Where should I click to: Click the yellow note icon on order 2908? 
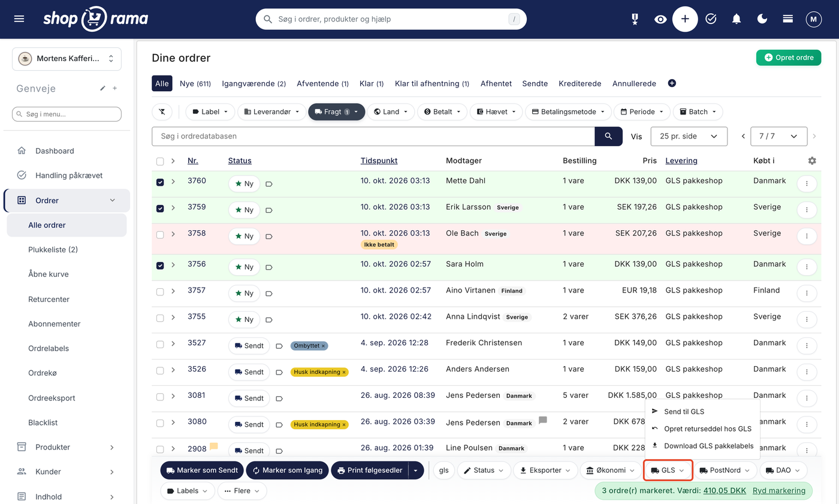tap(213, 446)
